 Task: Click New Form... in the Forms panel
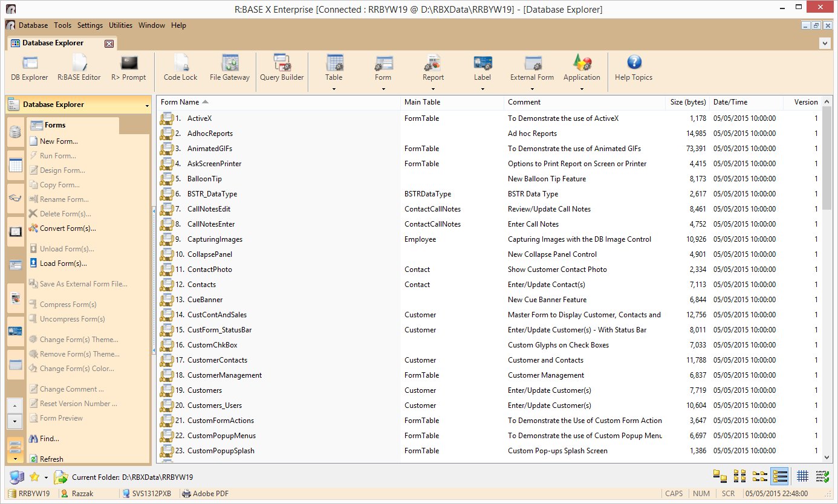[59, 141]
